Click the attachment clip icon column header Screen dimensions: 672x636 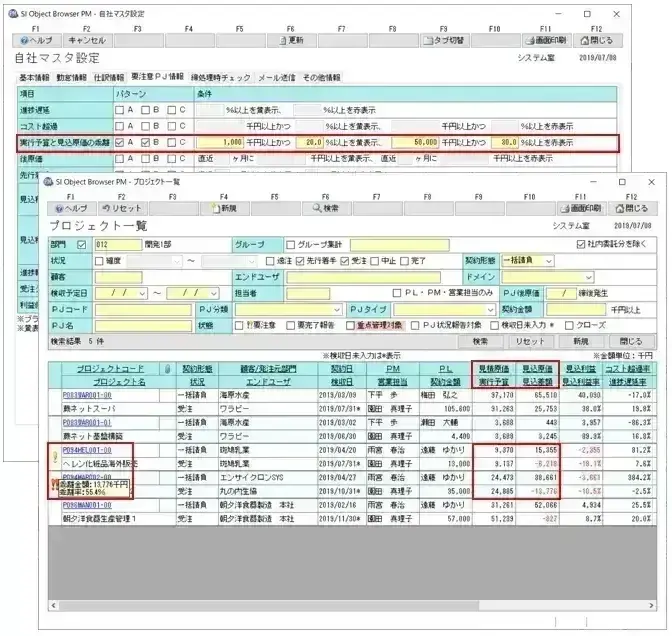pos(168,369)
